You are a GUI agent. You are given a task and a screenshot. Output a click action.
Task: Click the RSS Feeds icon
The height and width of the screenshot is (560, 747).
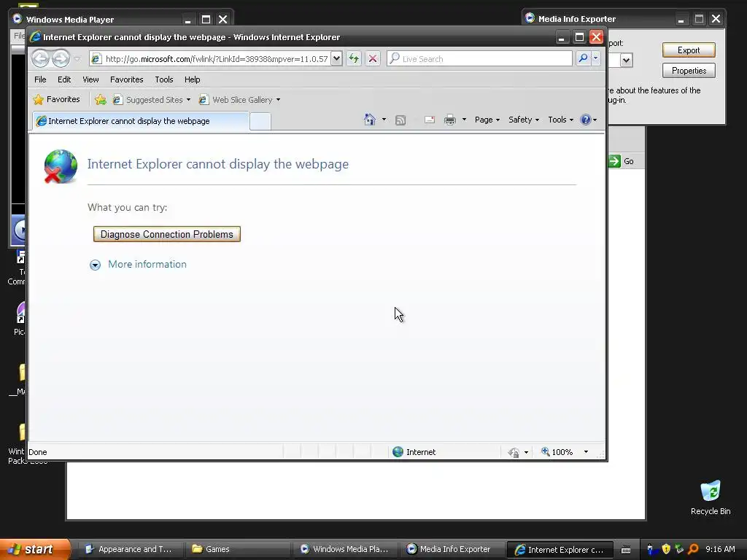[400, 120]
